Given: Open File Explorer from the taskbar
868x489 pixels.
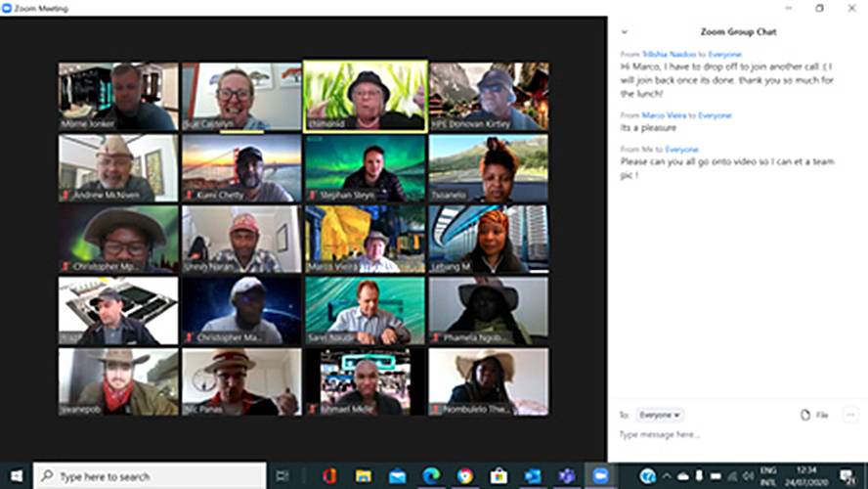Looking at the screenshot, I should [x=364, y=476].
